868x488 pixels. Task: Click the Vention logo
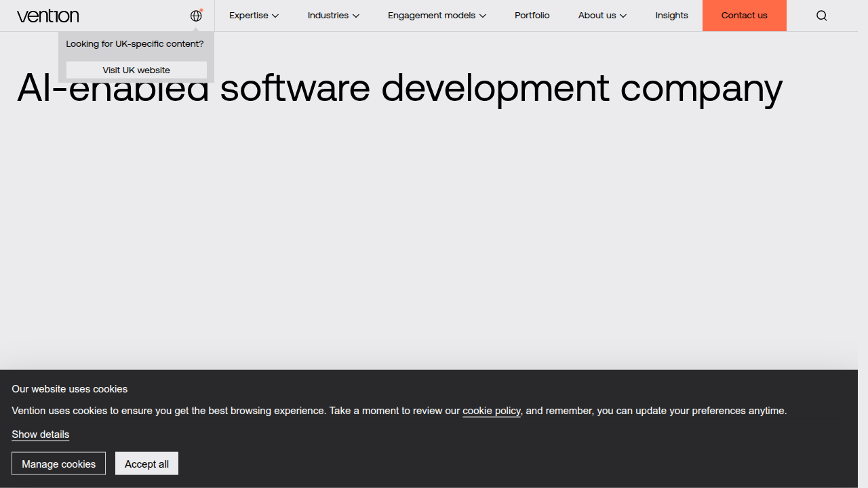[x=48, y=16]
